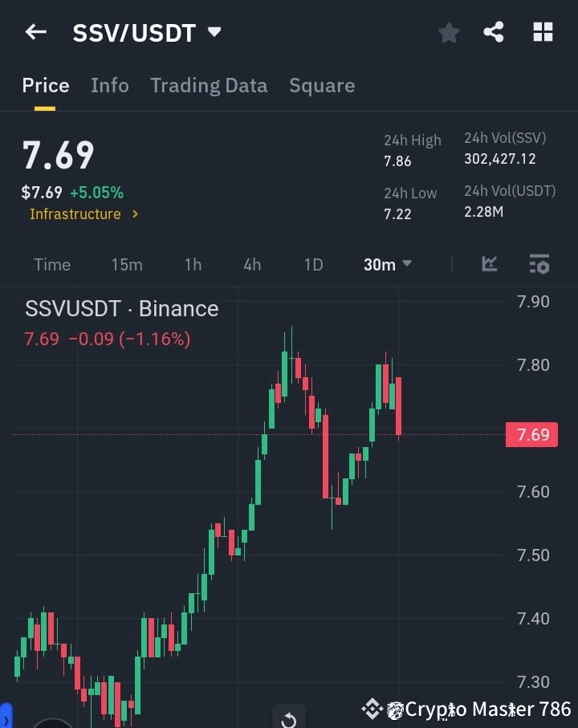Switch to the Square tab
The image size is (578, 728).
tap(322, 85)
